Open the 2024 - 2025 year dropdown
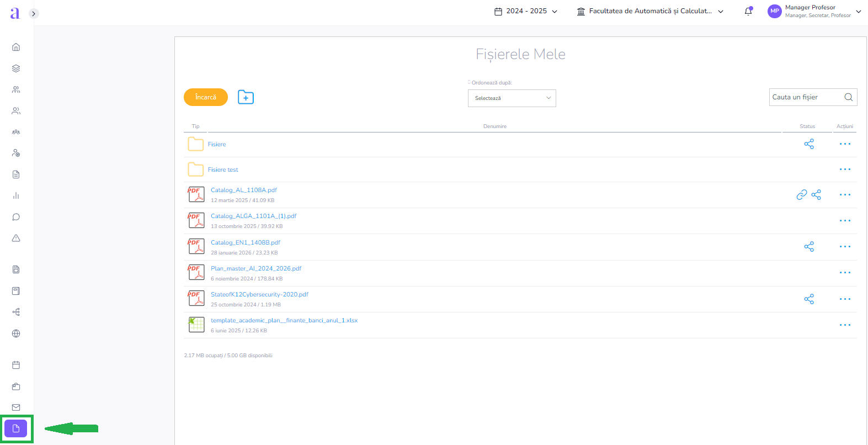 pos(526,11)
